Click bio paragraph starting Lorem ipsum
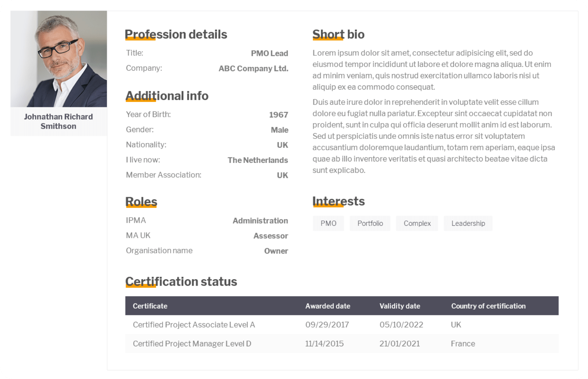This screenshot has height=379, width=588. click(x=432, y=70)
